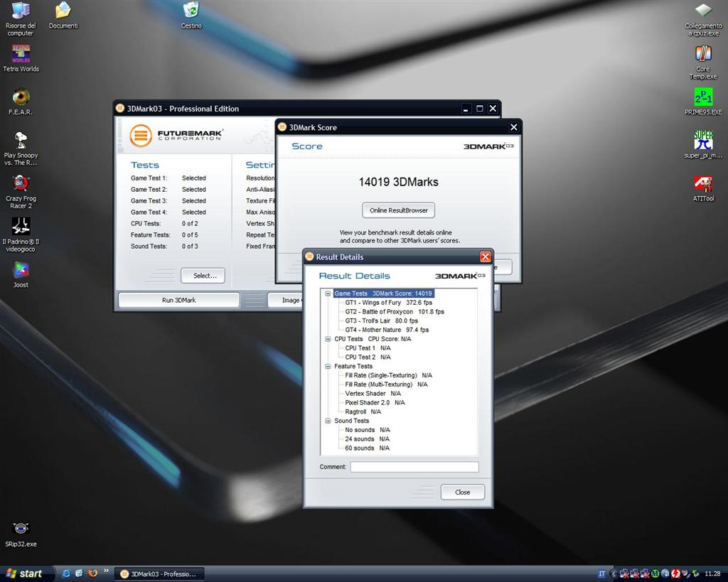The image size is (728, 582).
Task: Click the red tray icon beside the clock
Action: [x=675, y=574]
